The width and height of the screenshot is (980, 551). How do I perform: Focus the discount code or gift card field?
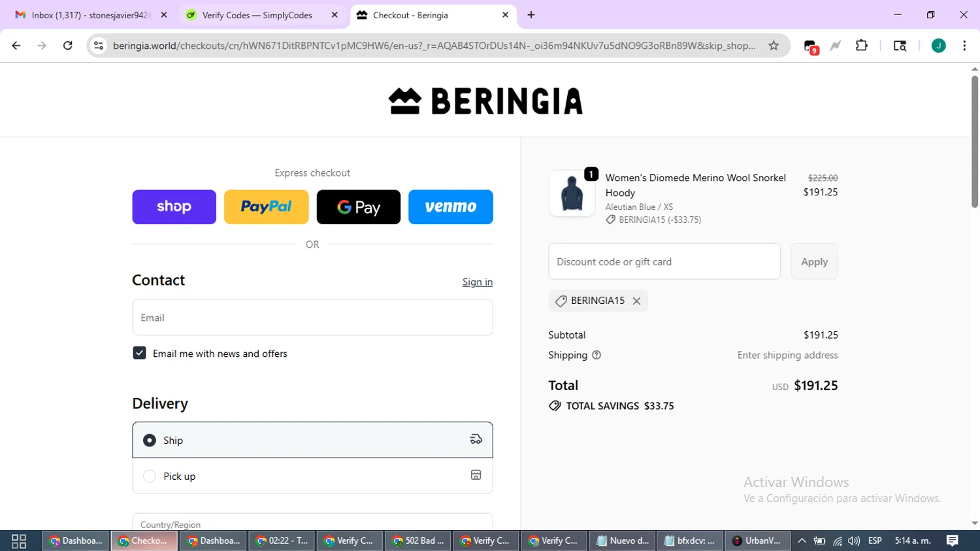(x=664, y=261)
